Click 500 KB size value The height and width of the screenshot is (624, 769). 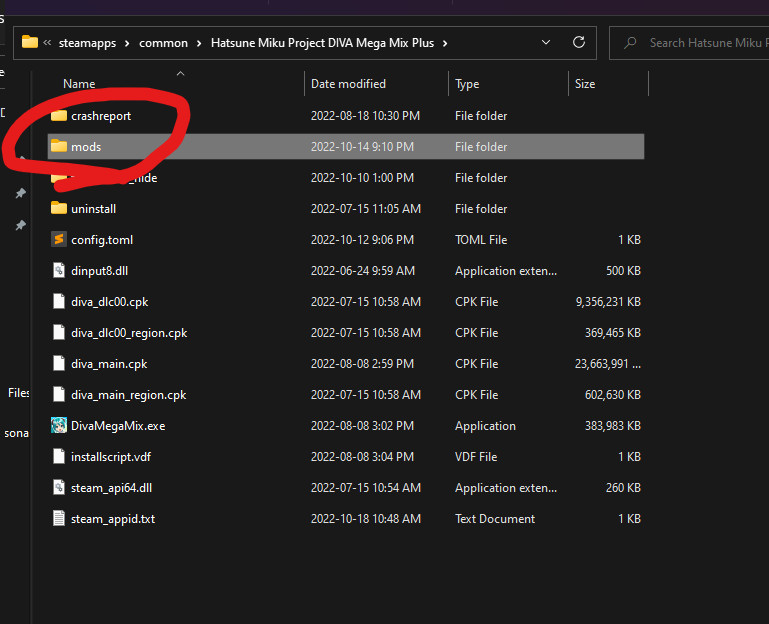tap(623, 271)
